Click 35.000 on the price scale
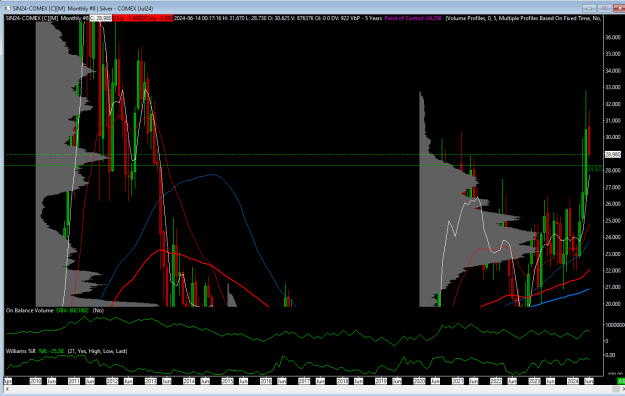Screen dimensions: 625x396 pos(613,54)
